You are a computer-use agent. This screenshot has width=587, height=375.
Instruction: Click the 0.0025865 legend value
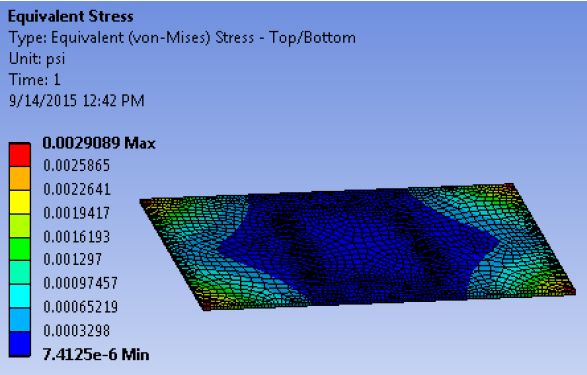click(77, 165)
